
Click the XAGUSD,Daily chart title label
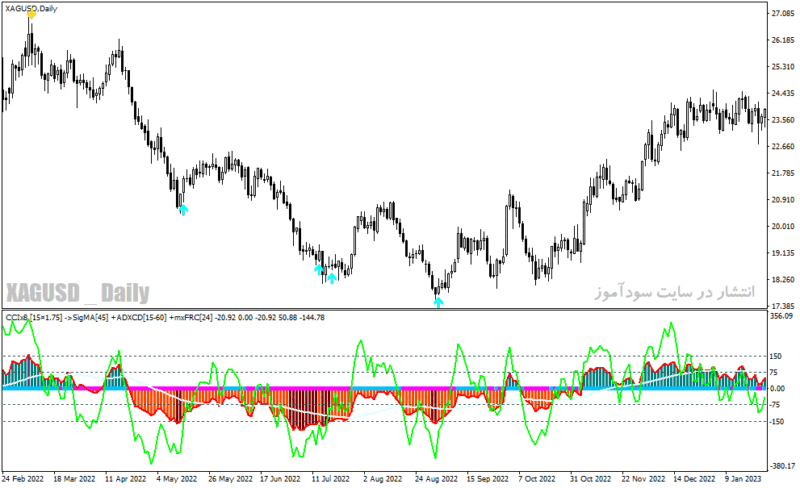pyautogui.click(x=31, y=9)
